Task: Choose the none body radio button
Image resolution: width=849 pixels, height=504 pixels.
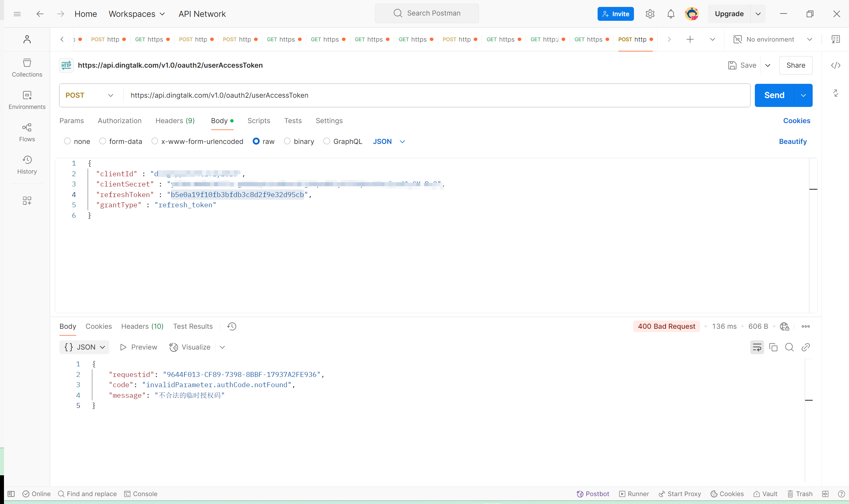Action: 67,141
